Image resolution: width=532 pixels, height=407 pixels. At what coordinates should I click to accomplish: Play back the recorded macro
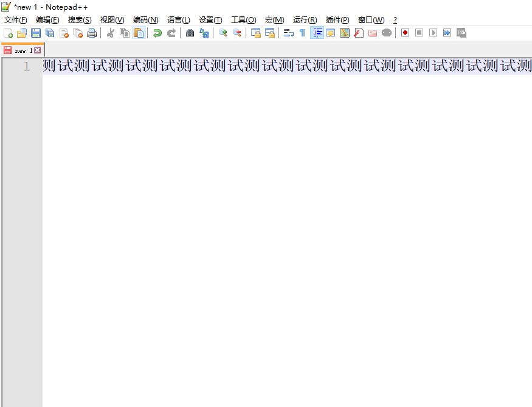click(434, 33)
